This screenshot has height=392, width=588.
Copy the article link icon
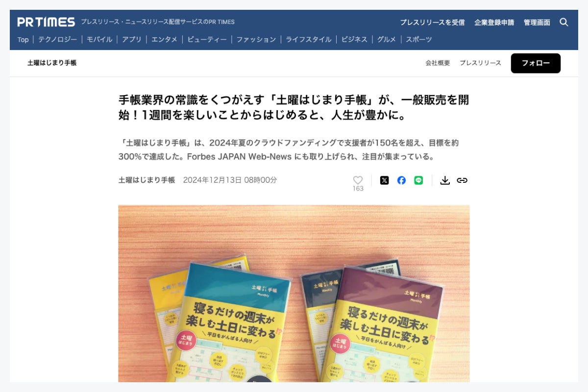coord(462,180)
